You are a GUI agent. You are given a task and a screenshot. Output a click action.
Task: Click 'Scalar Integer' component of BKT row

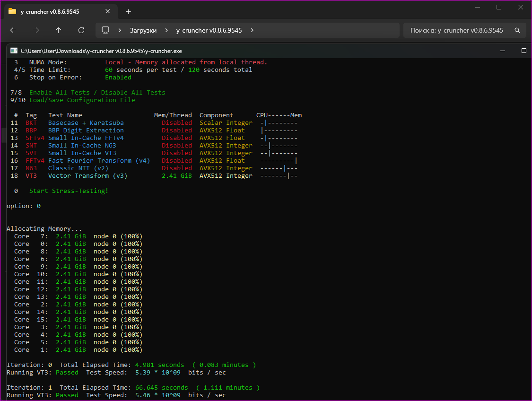226,123
